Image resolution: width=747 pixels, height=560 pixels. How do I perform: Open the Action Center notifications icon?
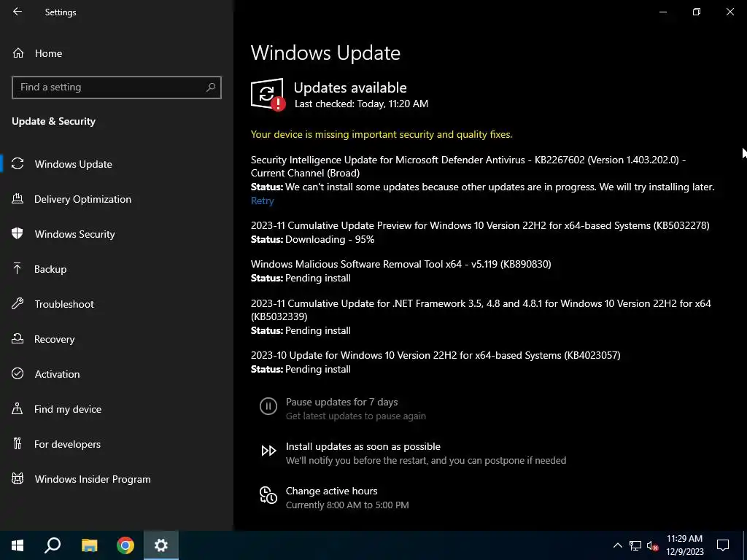tap(723, 545)
